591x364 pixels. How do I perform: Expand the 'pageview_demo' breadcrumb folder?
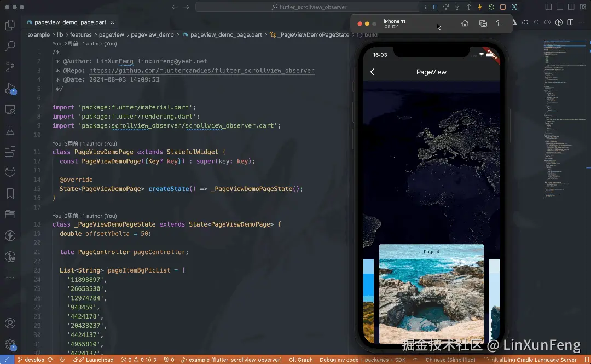pyautogui.click(x=152, y=34)
